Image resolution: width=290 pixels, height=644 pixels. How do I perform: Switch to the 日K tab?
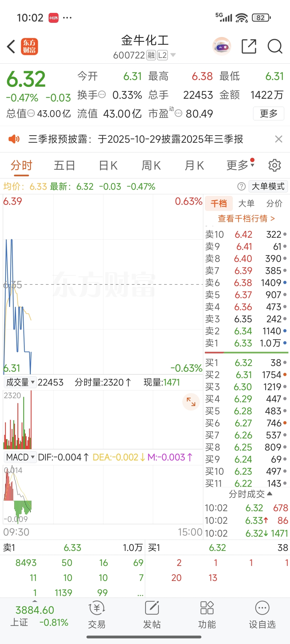pyautogui.click(x=108, y=165)
